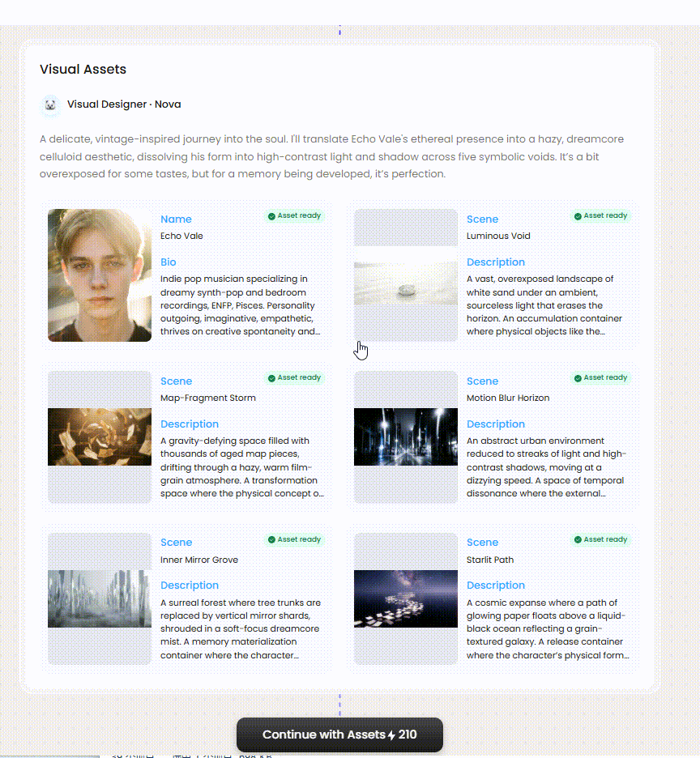This screenshot has height=758, width=700.
Task: Open the Motion Blur Horizon scene thumbnail
Action: (406, 437)
